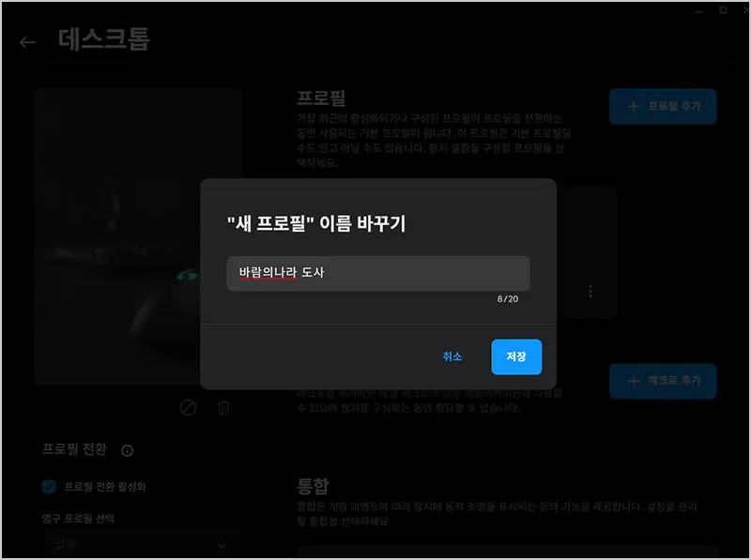Click the back arrow next to 데스크톱
This screenshot has height=560, width=751.
pyautogui.click(x=27, y=42)
